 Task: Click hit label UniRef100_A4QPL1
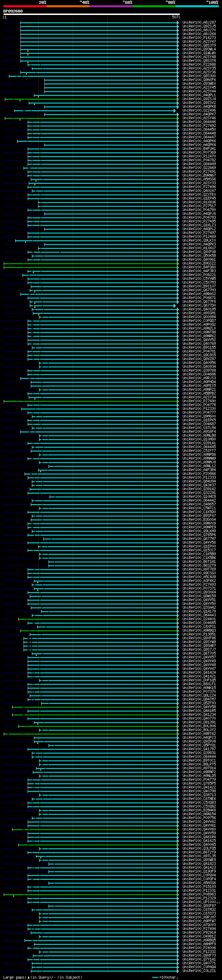click(199, 96)
